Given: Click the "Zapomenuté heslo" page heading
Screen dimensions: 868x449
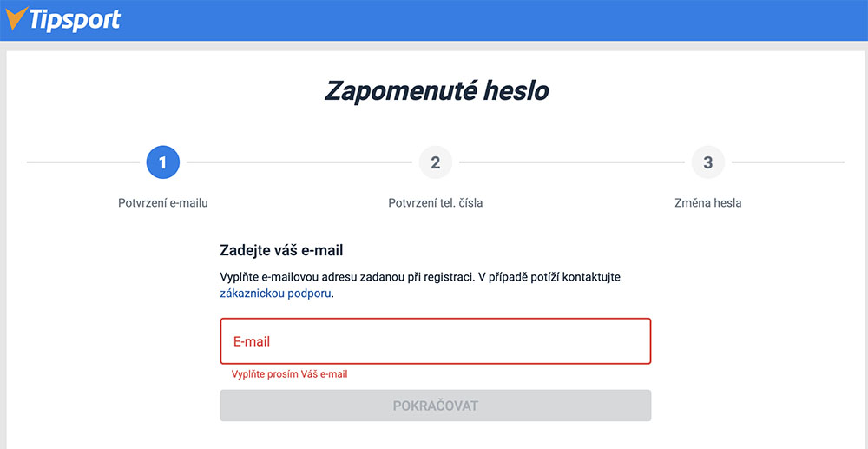Looking at the screenshot, I should click(437, 90).
